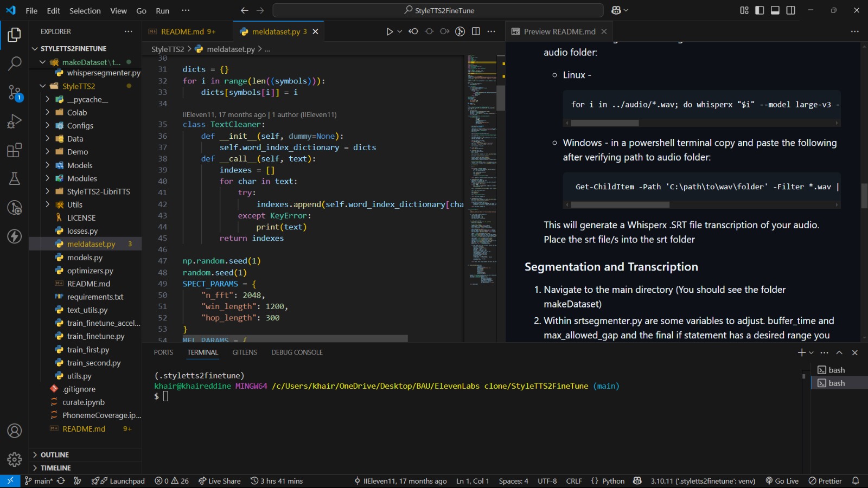
Task: Open the Search view in activity bar
Action: click(x=15, y=63)
